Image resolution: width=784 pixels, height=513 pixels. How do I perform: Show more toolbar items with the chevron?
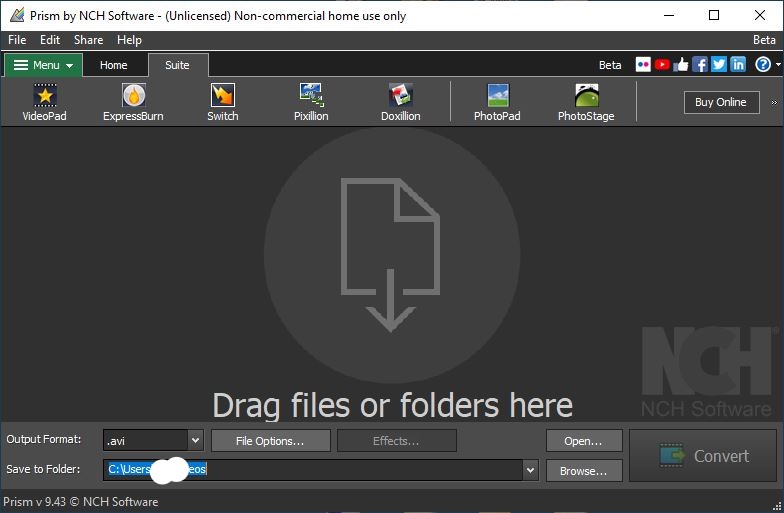pyautogui.click(x=774, y=102)
